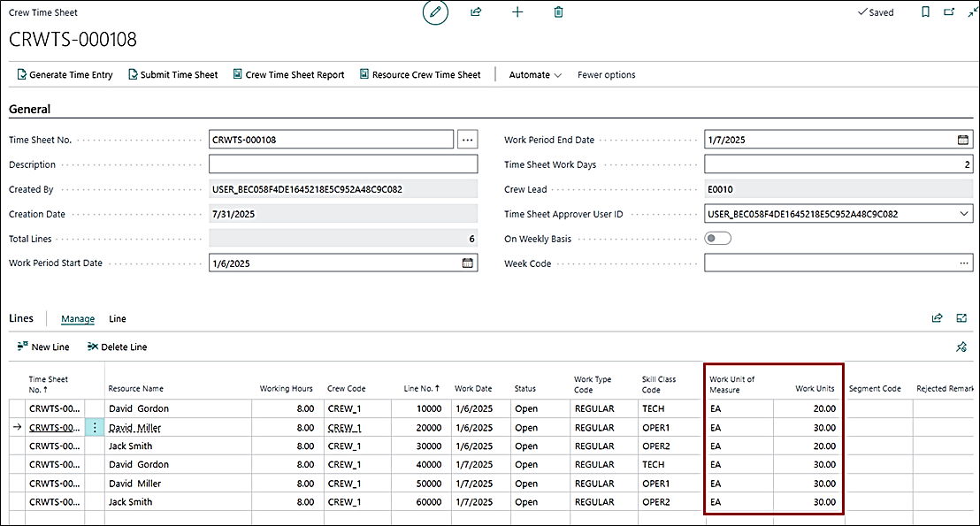Screen dimensions: 980x526
Task: Click Submit Time Sheet
Action: click(173, 75)
